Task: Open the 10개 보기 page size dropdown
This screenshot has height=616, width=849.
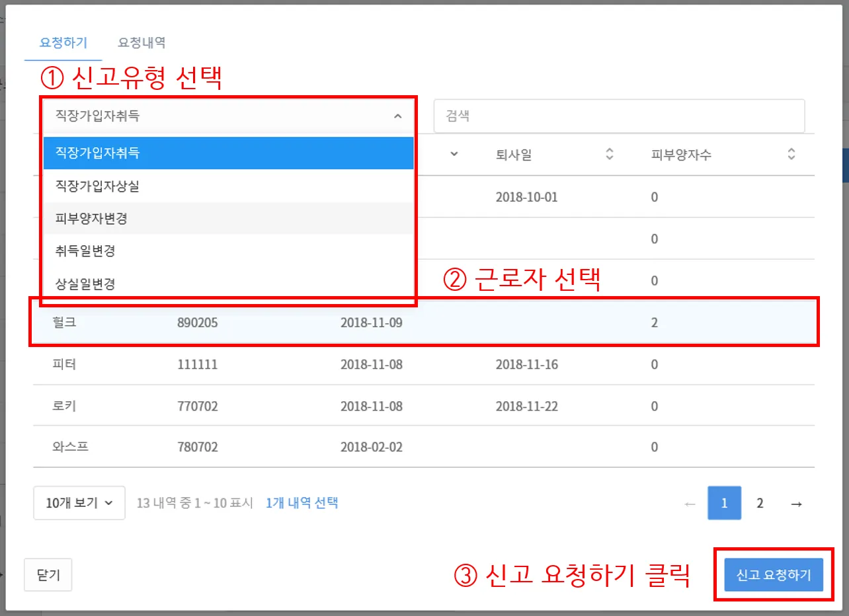Action: [79, 502]
